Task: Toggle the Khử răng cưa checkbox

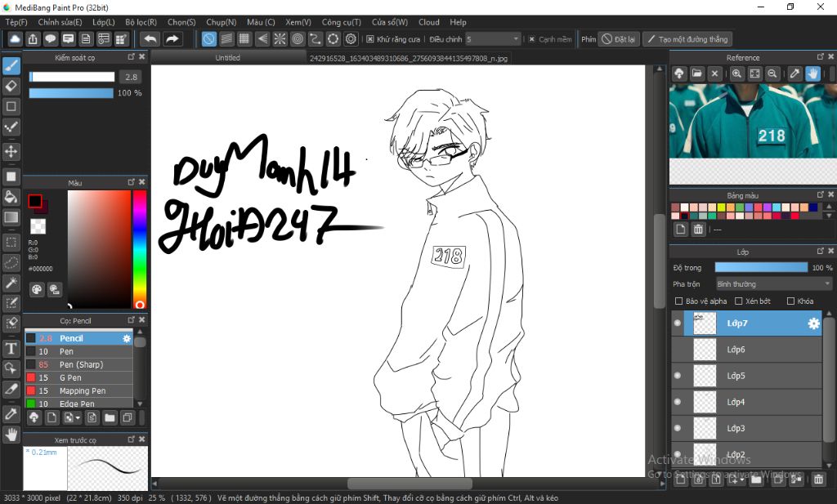Action: [370, 39]
